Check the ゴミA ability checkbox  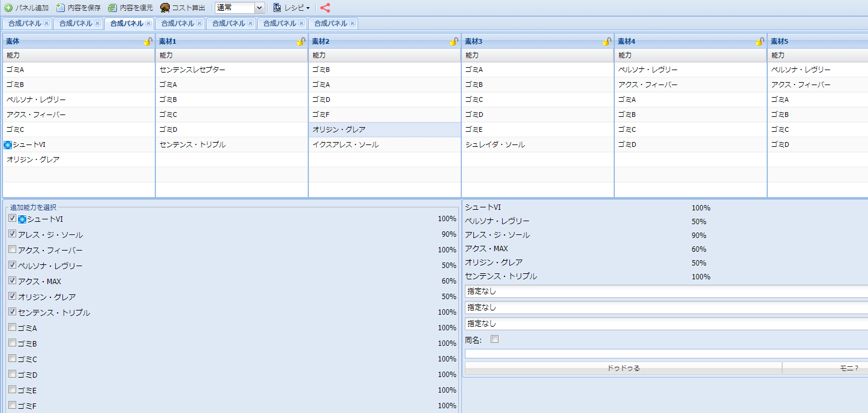(x=12, y=328)
